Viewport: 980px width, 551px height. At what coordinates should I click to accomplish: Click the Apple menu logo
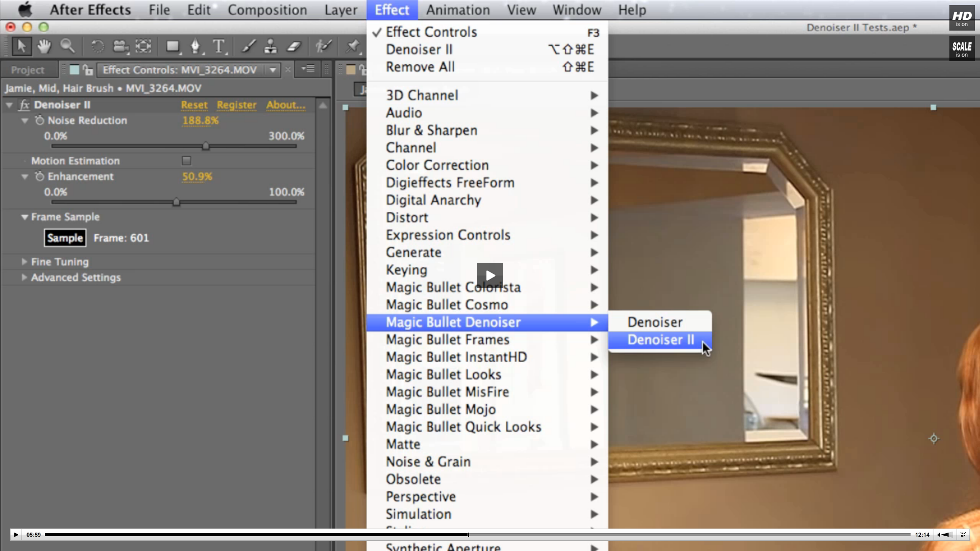click(24, 10)
